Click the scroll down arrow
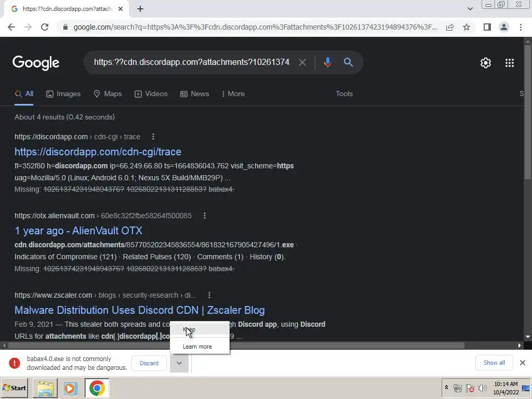This screenshot has height=399, width=532. 527,337
